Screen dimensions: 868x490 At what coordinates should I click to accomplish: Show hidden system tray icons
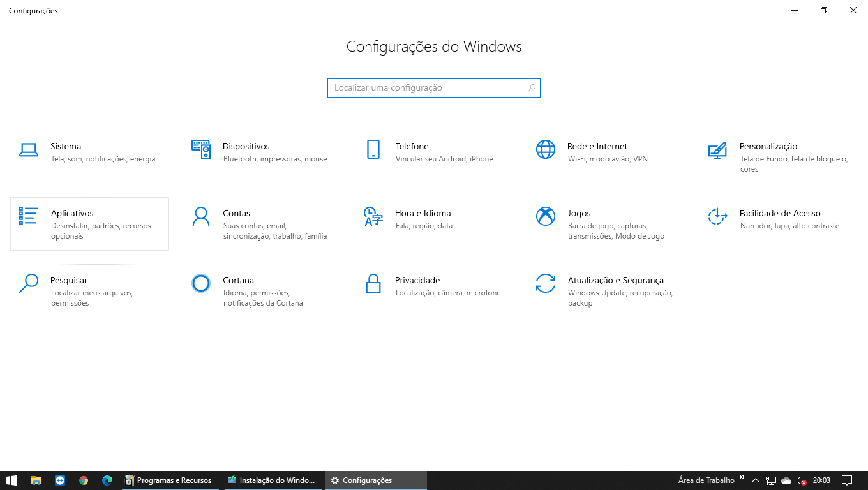756,480
